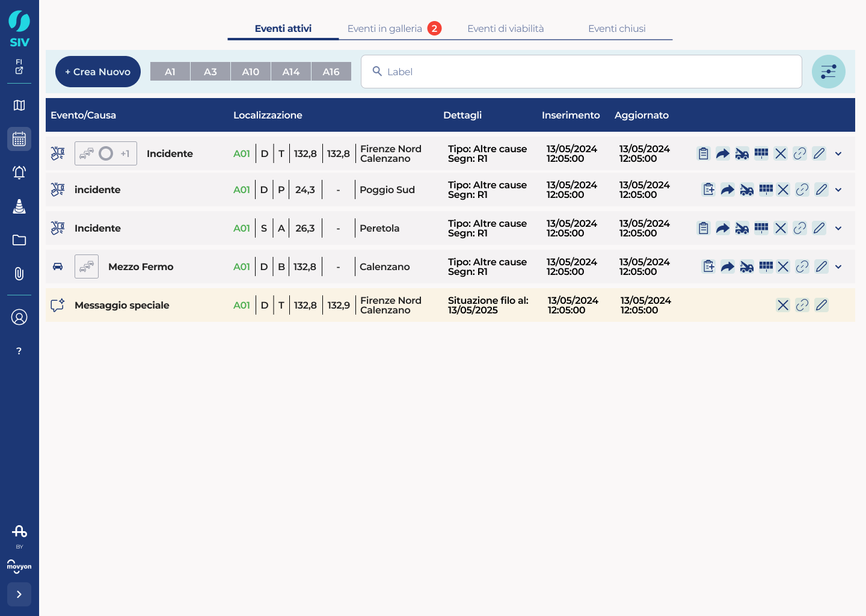
Task: Toggle the A16 highway filter
Action: (331, 72)
